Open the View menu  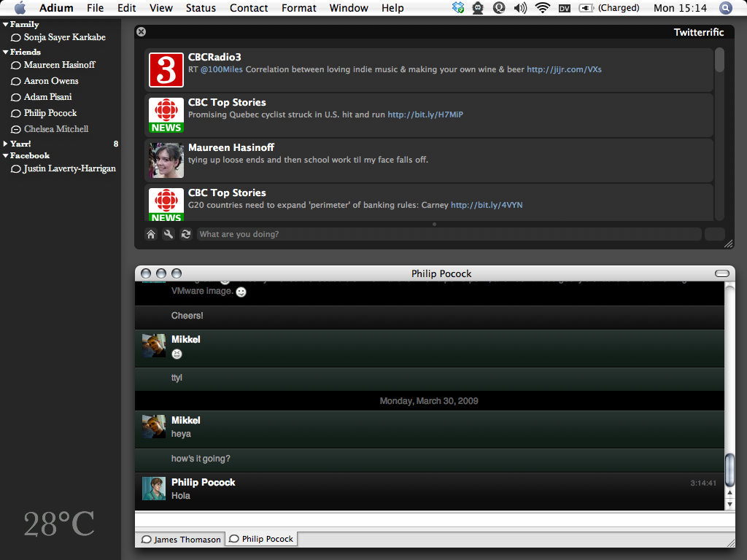coord(161,8)
